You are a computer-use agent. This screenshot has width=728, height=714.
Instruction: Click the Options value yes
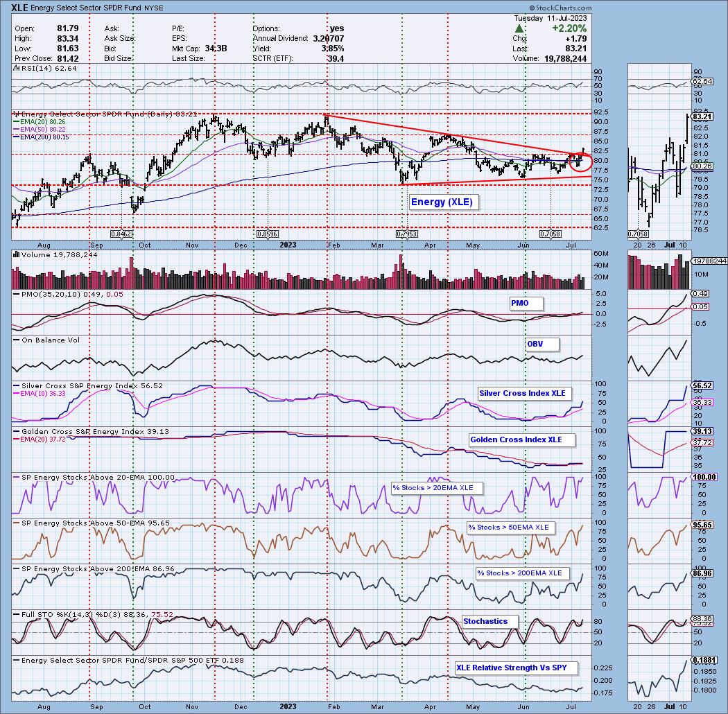pos(337,29)
